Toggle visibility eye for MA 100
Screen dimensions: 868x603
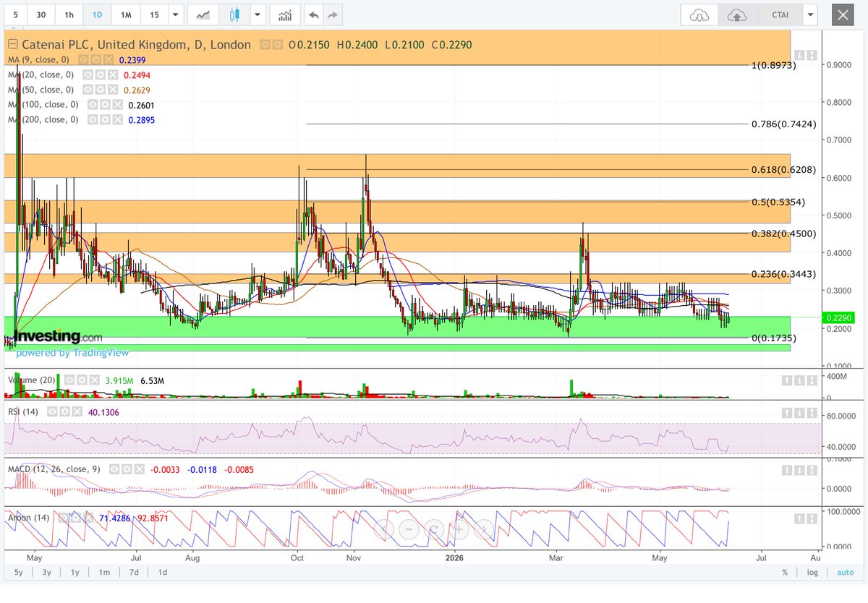92,105
